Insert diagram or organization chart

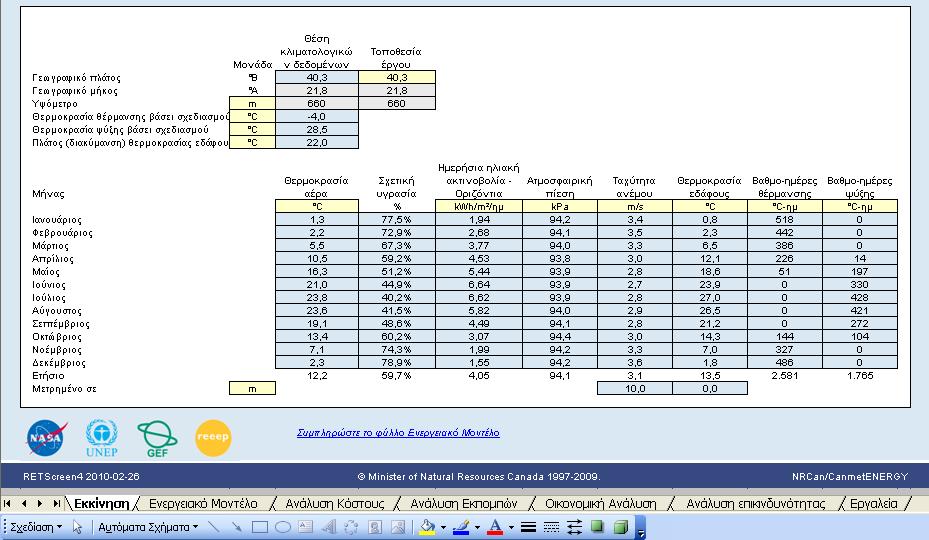click(351, 527)
